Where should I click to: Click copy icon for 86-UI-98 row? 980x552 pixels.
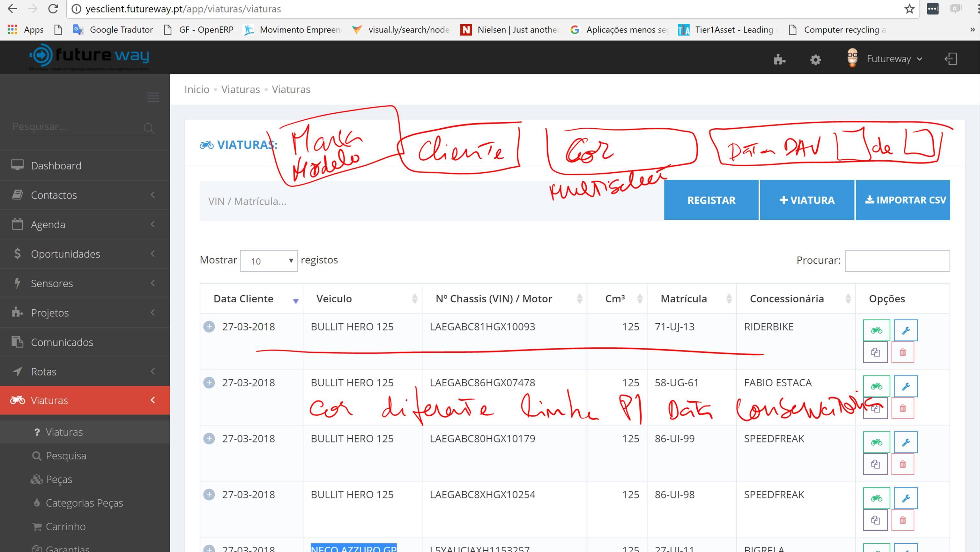click(x=875, y=520)
